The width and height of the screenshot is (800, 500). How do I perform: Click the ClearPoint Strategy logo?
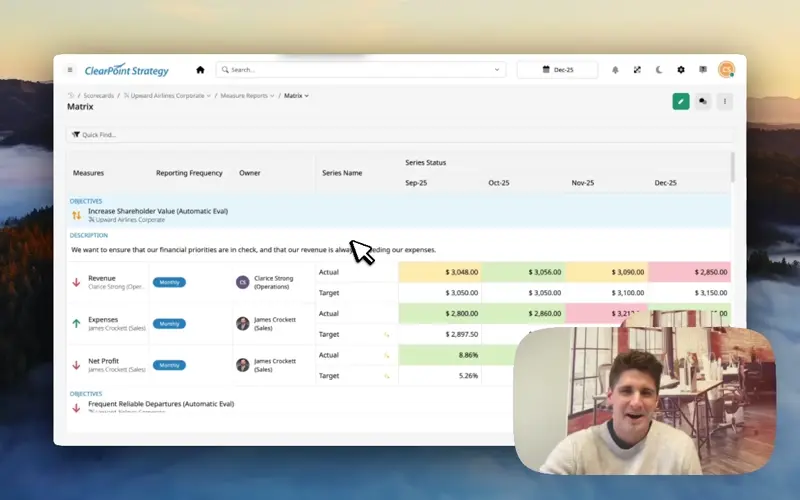click(127, 70)
